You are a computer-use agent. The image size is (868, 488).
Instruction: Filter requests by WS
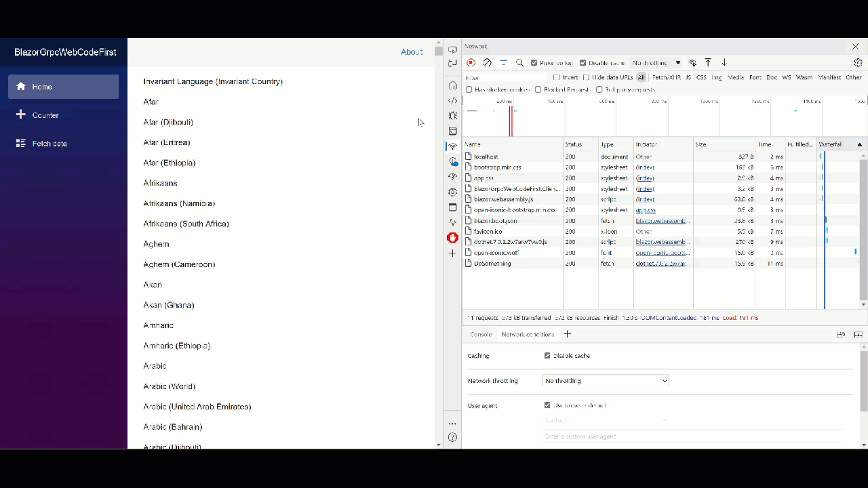787,77
